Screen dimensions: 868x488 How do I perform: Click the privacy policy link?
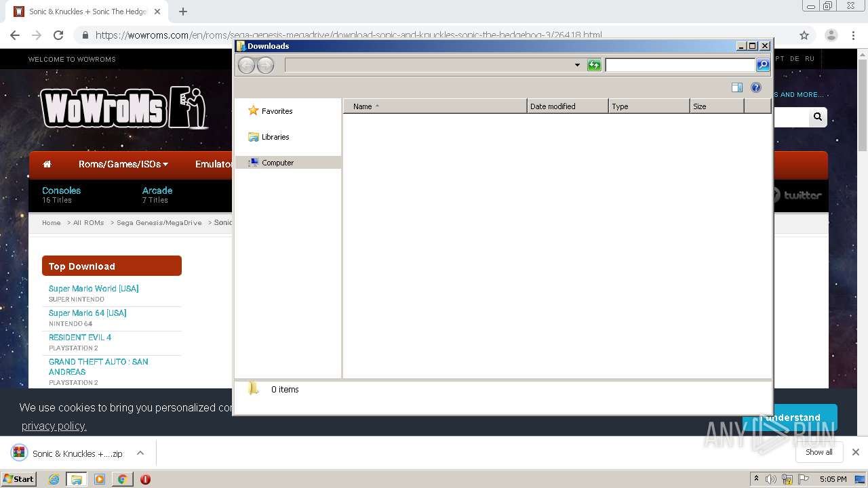[x=54, y=426]
